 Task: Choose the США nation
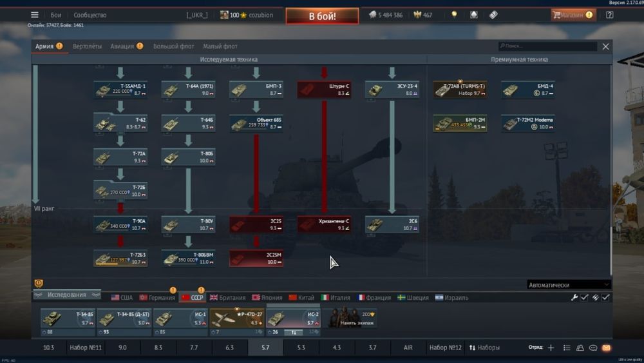pyautogui.click(x=122, y=297)
